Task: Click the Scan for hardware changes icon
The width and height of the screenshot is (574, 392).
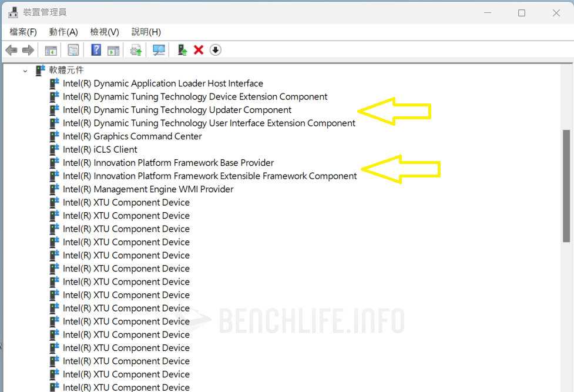Action: point(159,50)
